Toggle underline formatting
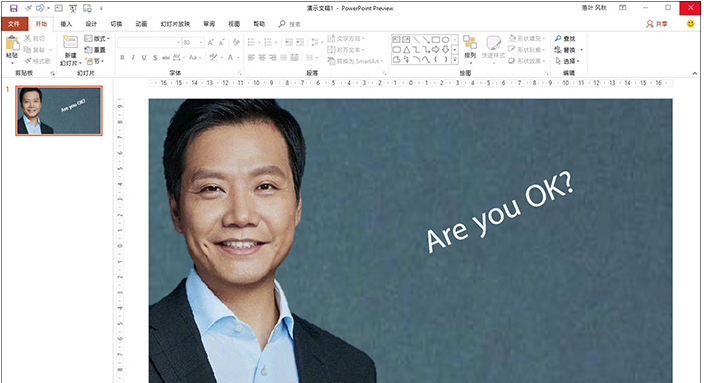 click(144, 57)
